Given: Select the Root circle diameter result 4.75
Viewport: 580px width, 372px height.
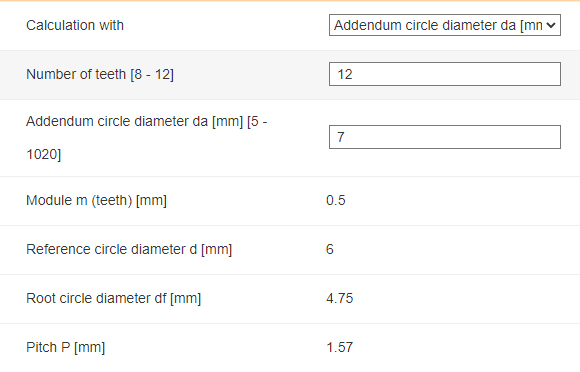Looking at the screenshot, I should click(x=340, y=298).
